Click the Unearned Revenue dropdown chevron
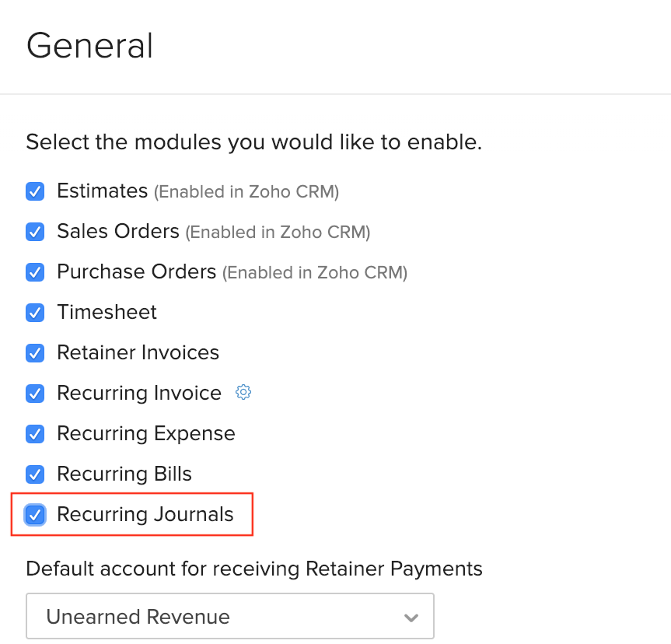The height and width of the screenshot is (644, 671). pyautogui.click(x=411, y=616)
